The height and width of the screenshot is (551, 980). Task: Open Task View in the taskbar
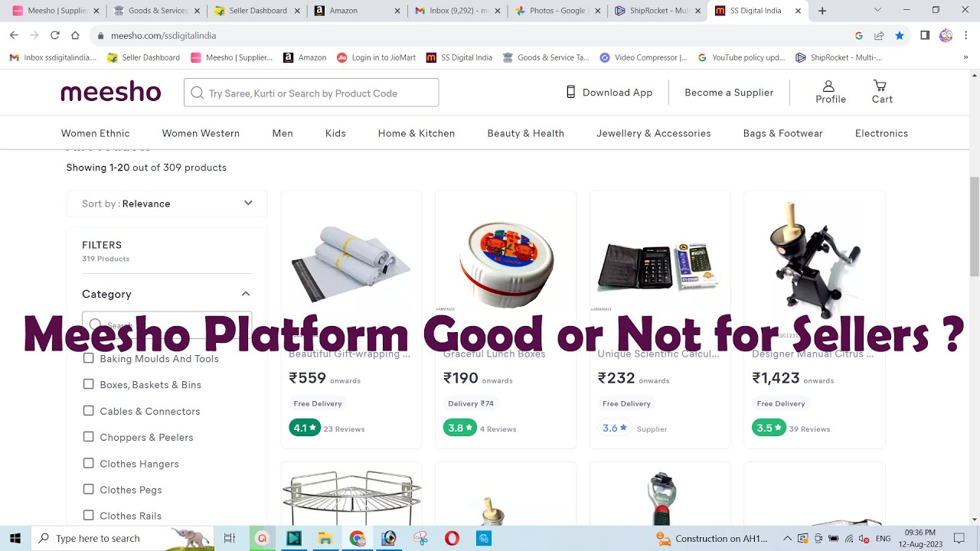tap(229, 538)
